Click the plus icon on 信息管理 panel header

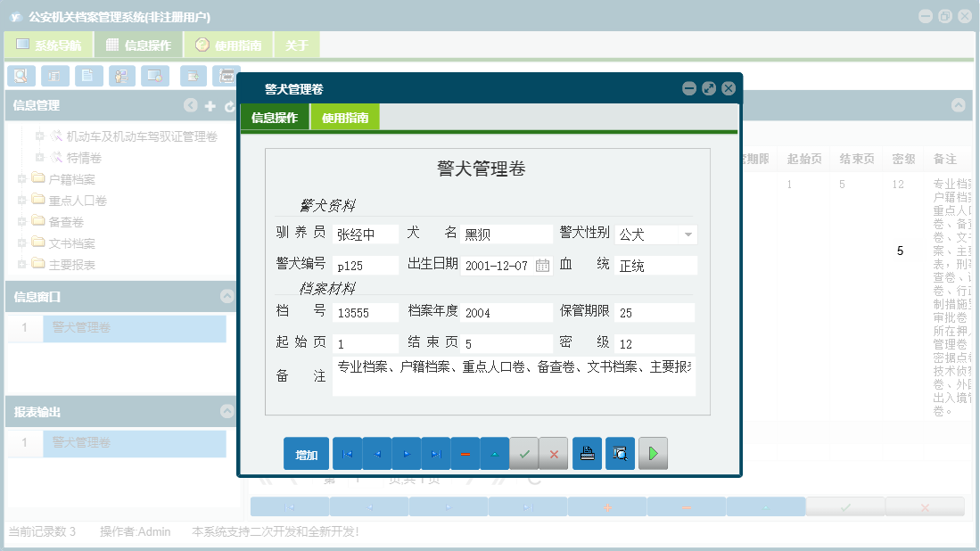210,105
